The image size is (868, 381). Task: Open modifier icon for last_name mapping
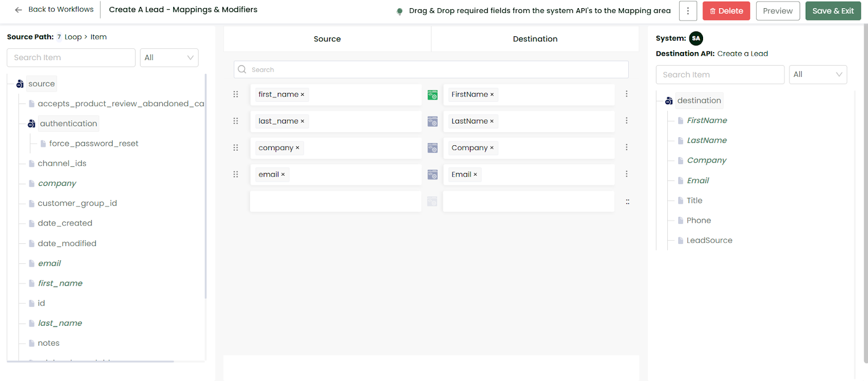coord(432,121)
